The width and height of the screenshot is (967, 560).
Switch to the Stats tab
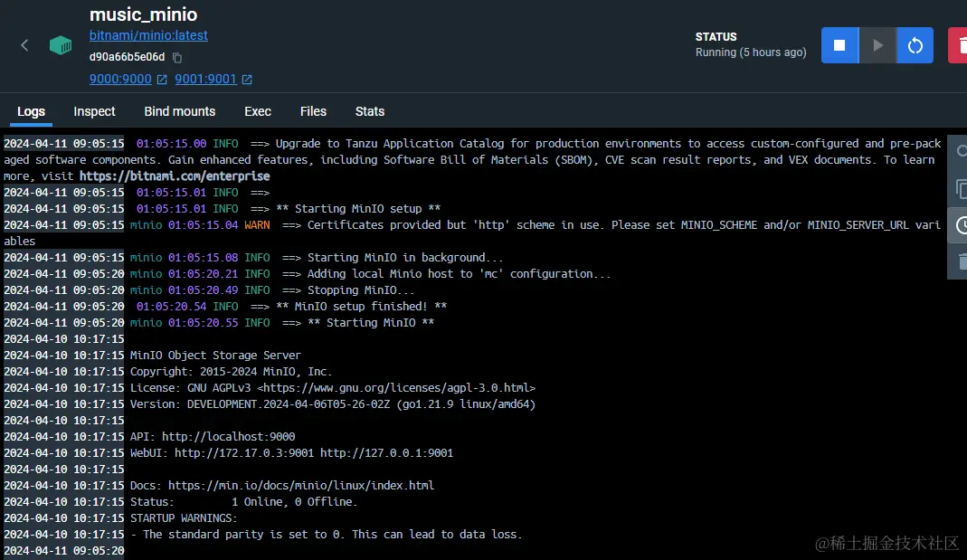(369, 111)
